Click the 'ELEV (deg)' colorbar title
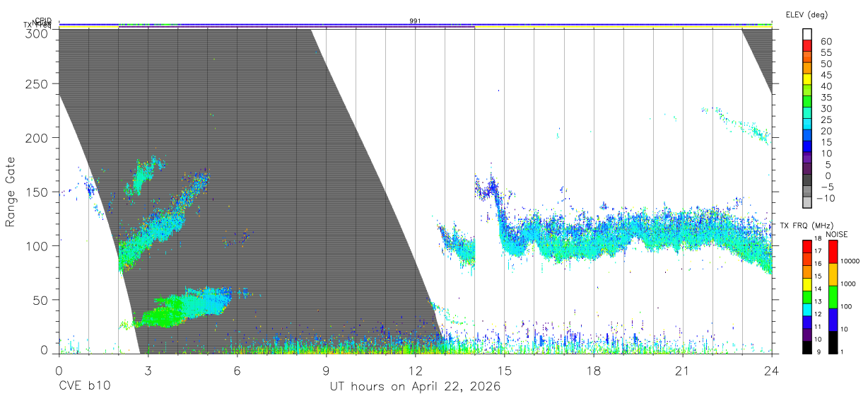This screenshot has height=401, width=868. coord(807,15)
